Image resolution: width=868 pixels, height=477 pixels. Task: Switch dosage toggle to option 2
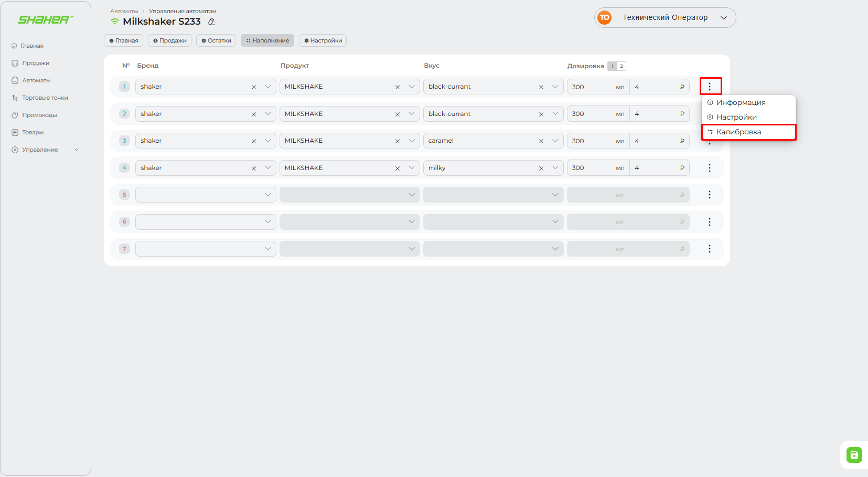tap(621, 66)
